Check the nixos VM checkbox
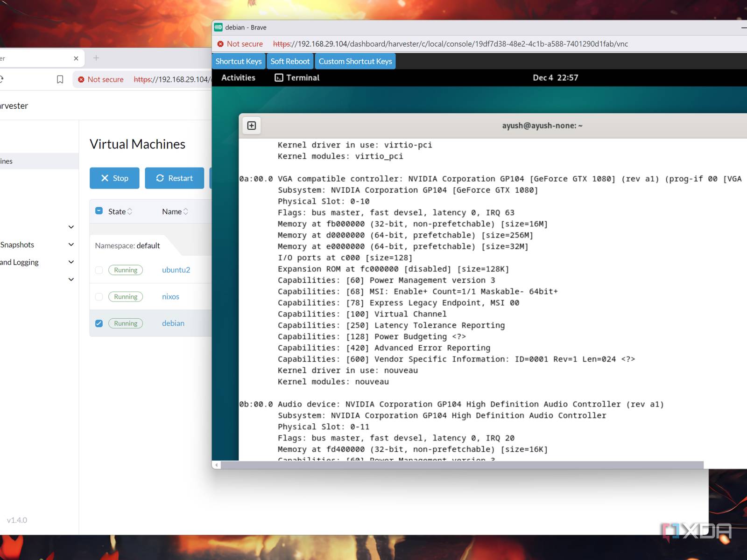 pos(99,297)
